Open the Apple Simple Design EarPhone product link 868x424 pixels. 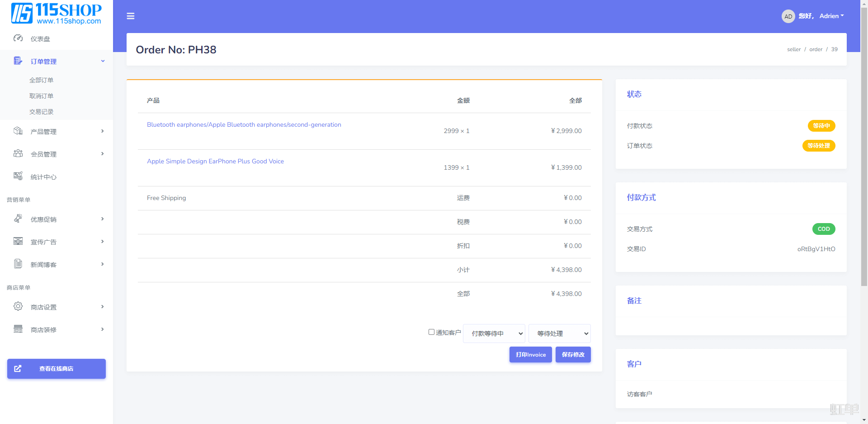click(x=215, y=161)
